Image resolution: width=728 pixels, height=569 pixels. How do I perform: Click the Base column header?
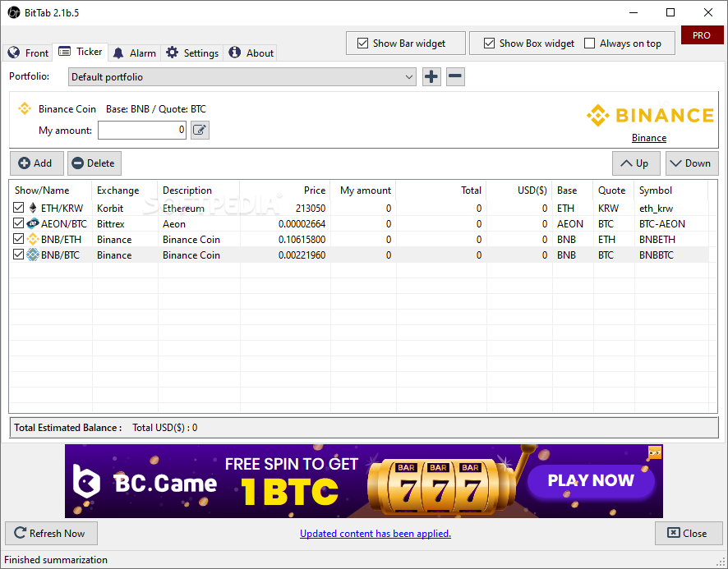(x=573, y=190)
